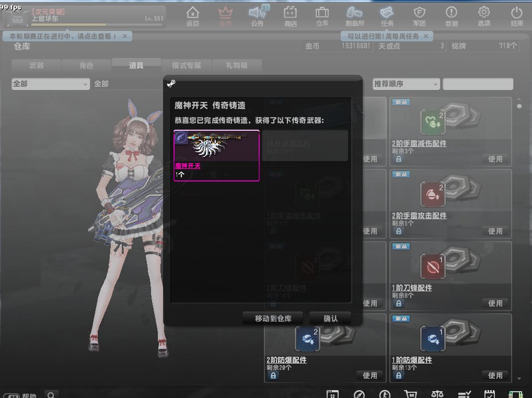Switch to the 角色 tab
This screenshot has height=398, width=532.
pyautogui.click(x=86, y=65)
